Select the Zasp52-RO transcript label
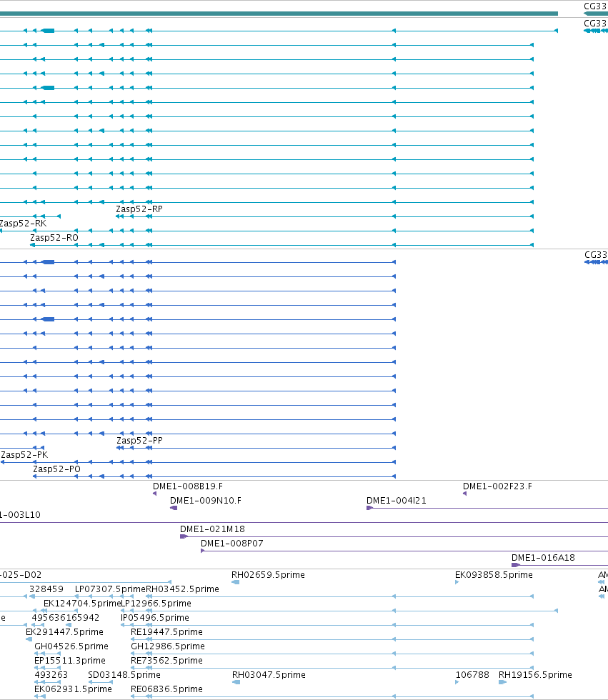Screen dimensions: 608x700 click(54, 237)
